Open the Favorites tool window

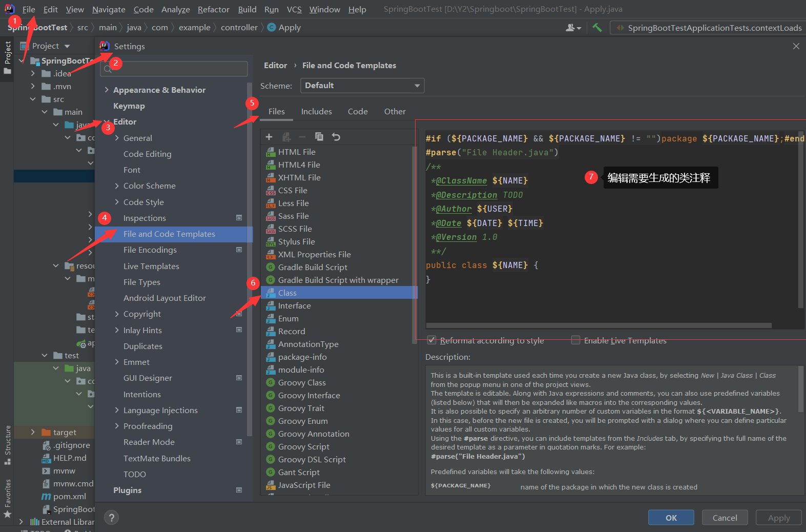click(x=7, y=499)
